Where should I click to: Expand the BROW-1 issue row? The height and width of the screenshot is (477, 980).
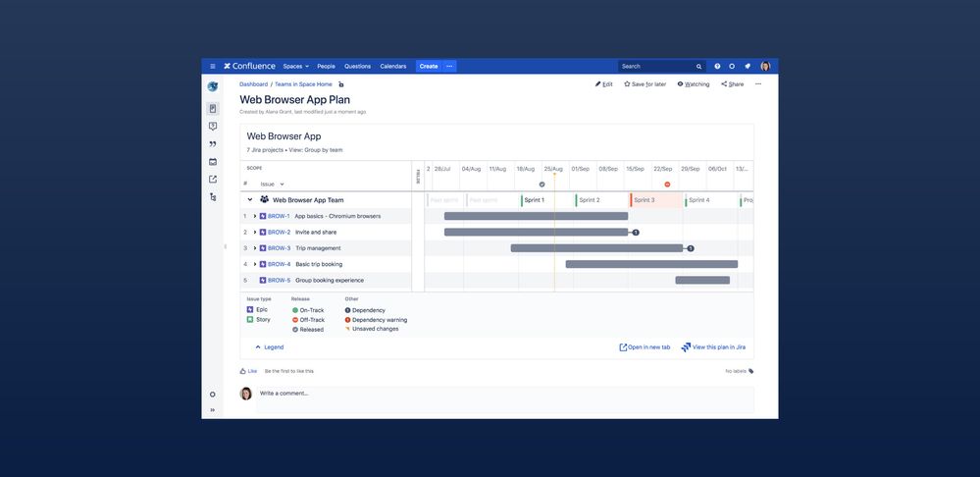tap(255, 216)
